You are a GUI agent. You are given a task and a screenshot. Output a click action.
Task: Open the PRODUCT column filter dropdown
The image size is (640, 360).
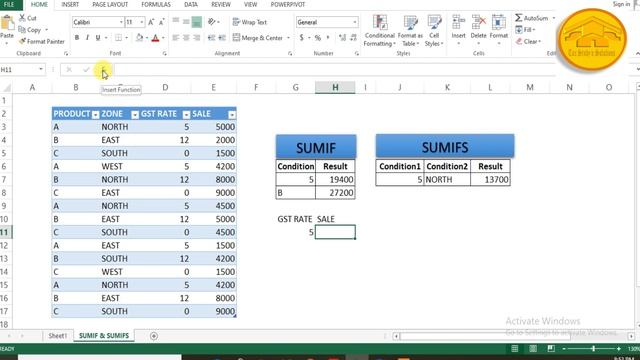96,115
